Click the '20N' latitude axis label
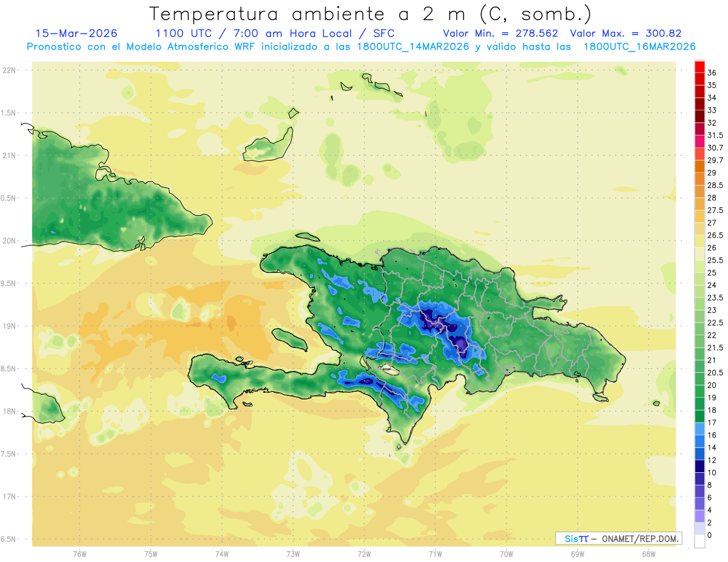 point(9,241)
